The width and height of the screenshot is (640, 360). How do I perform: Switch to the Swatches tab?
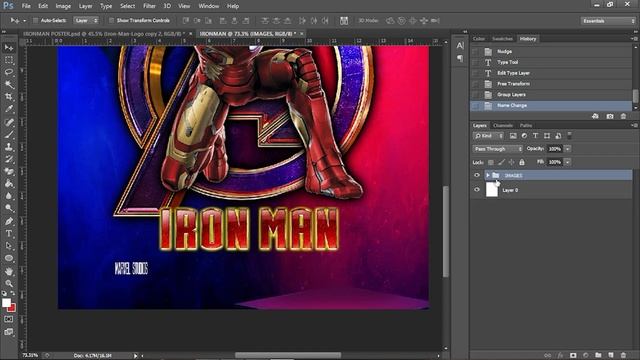(502, 39)
